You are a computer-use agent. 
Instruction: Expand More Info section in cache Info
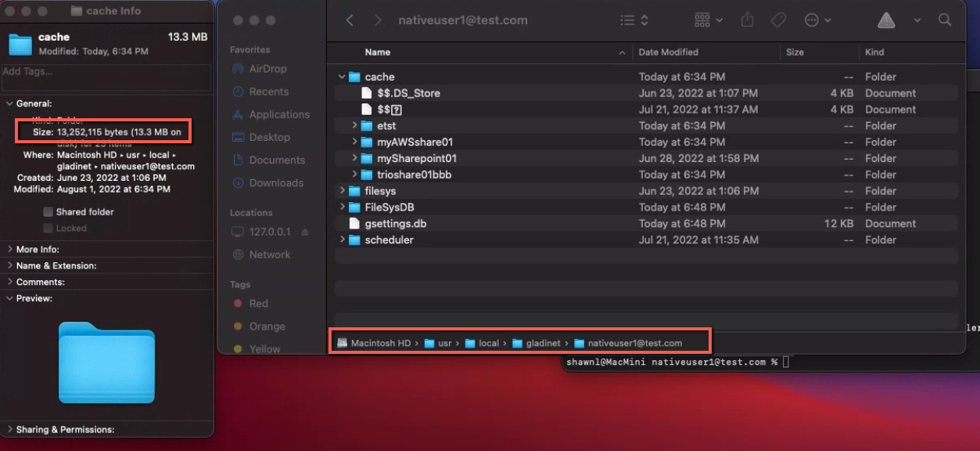pyautogui.click(x=9, y=249)
